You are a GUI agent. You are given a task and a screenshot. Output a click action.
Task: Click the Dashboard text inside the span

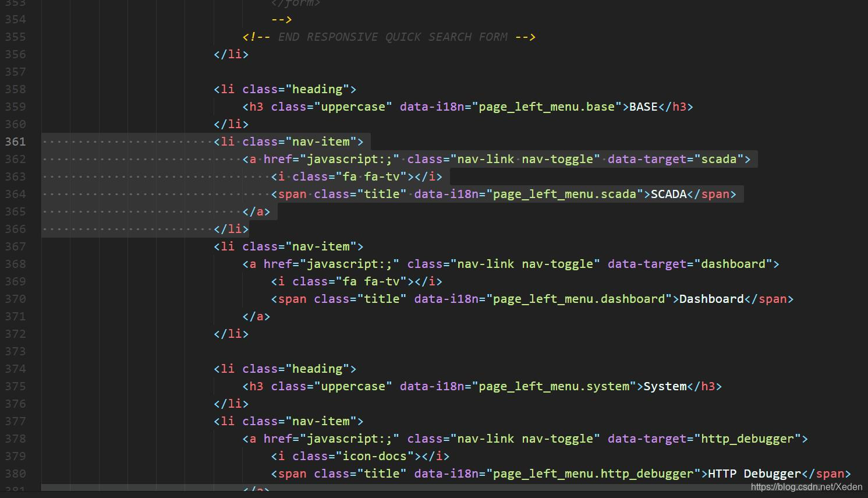click(x=711, y=299)
